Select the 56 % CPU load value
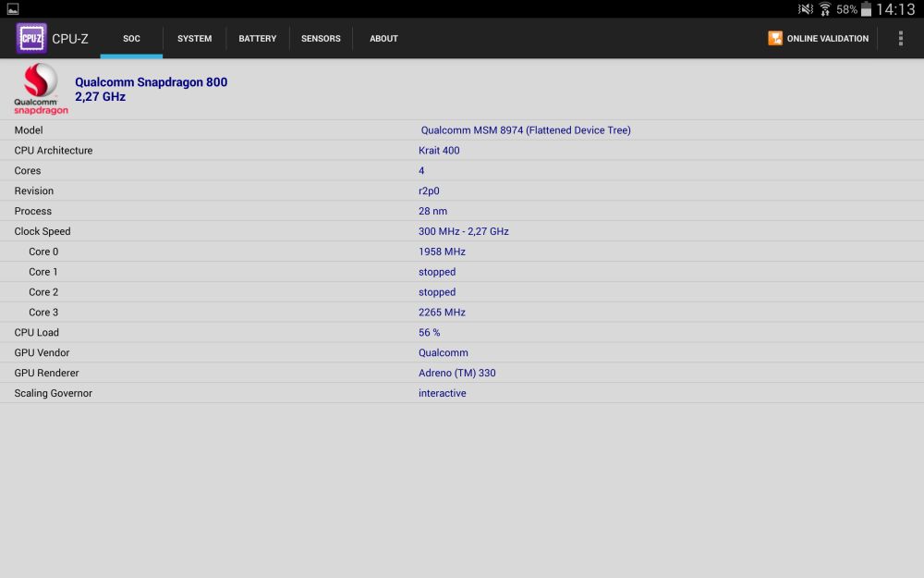 pyautogui.click(x=429, y=333)
